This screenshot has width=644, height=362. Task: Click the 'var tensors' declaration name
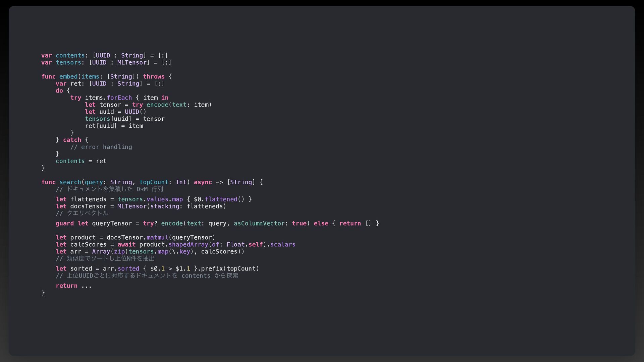(x=68, y=63)
